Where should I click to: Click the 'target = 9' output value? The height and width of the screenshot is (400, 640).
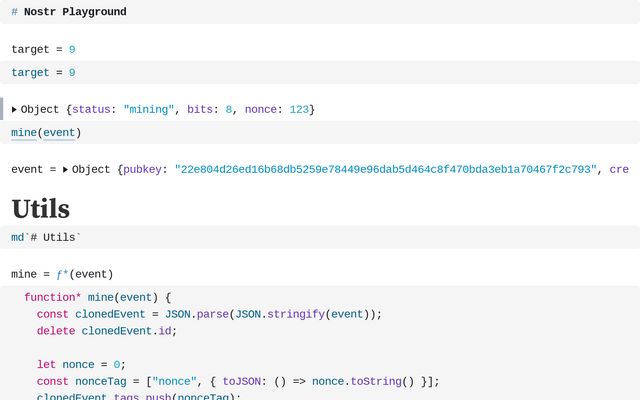[x=72, y=49]
